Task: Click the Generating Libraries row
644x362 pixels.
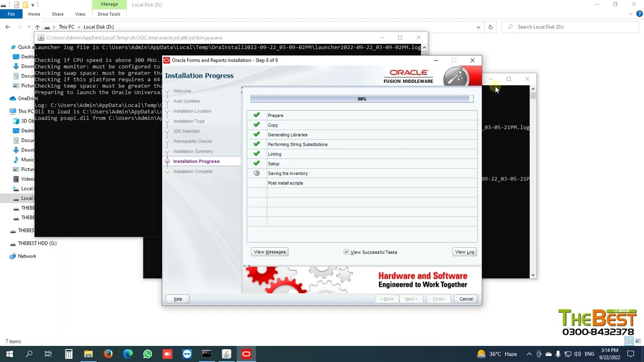Action: (362, 135)
